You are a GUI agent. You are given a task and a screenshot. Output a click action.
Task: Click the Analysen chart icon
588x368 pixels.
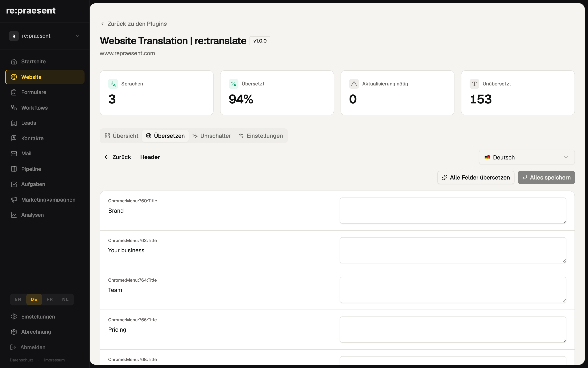click(x=14, y=215)
